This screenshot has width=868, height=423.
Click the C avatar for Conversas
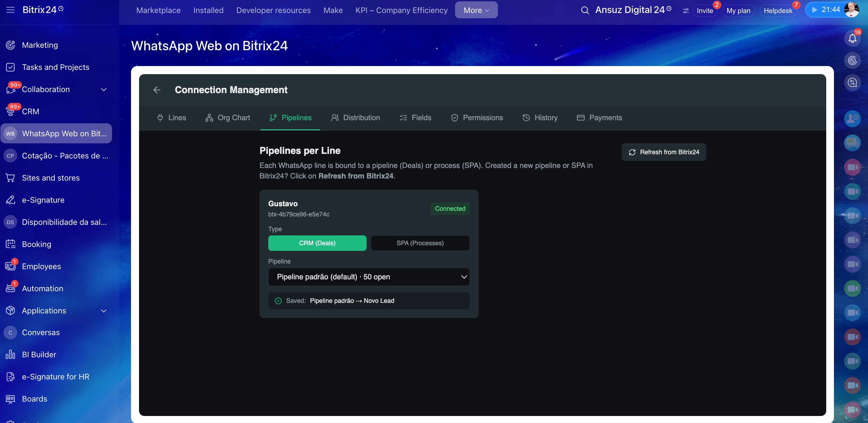(11, 332)
